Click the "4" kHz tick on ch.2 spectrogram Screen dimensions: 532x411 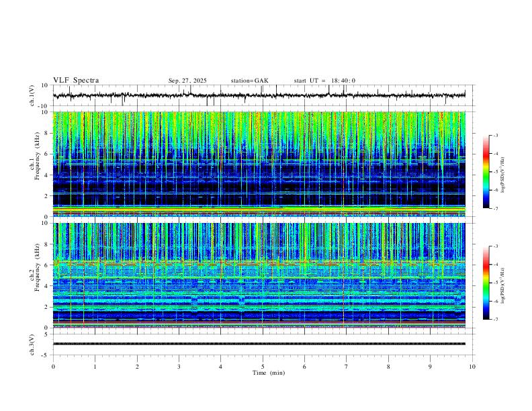click(x=48, y=286)
